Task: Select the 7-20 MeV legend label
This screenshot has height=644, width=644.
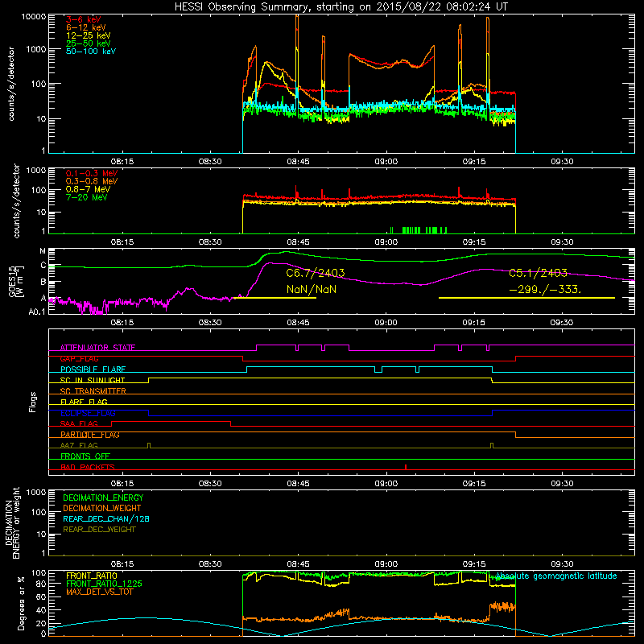Action: pyautogui.click(x=86, y=197)
